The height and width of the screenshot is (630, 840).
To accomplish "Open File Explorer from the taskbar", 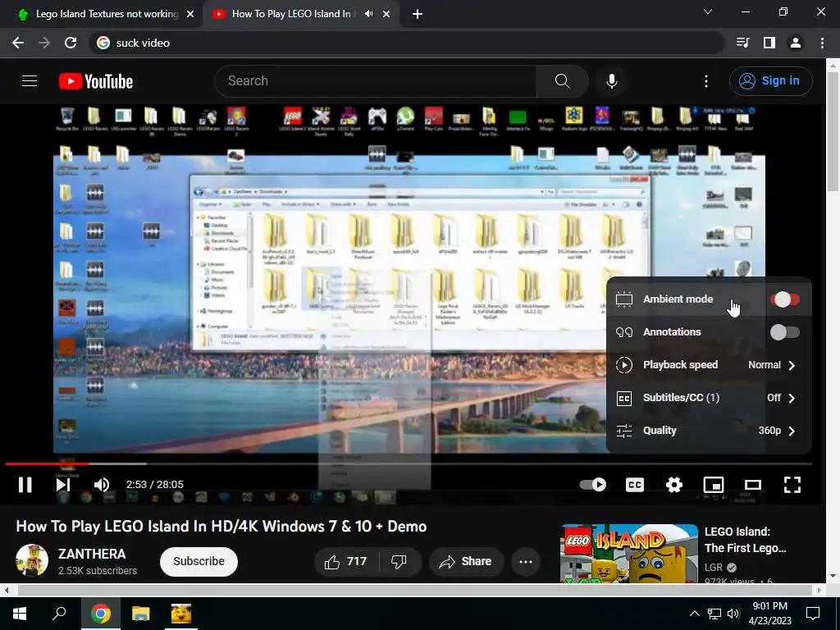I will click(141, 614).
